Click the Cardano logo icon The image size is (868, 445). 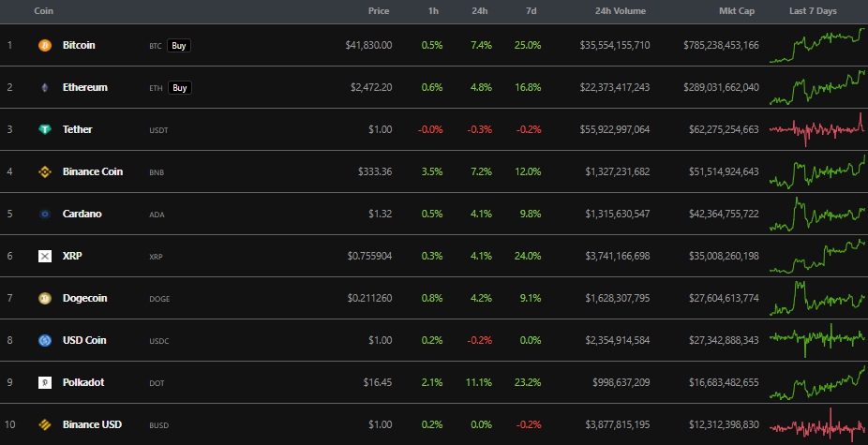pos(44,214)
